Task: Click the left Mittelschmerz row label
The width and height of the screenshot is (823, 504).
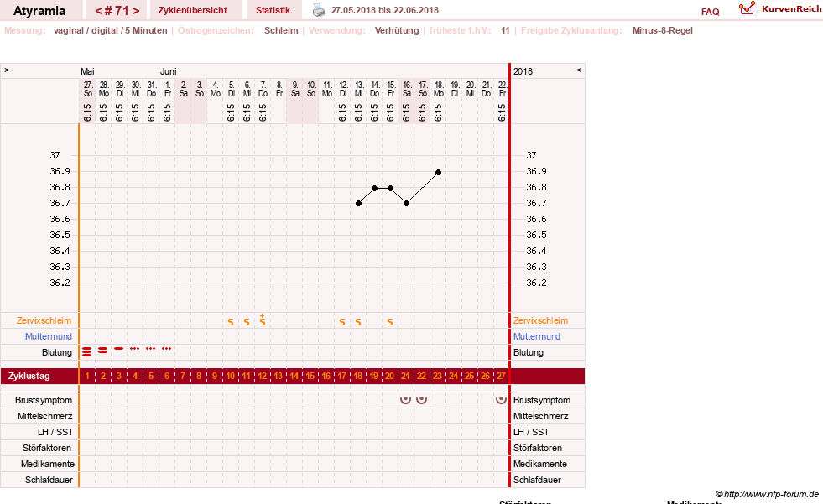Action: [x=44, y=416]
